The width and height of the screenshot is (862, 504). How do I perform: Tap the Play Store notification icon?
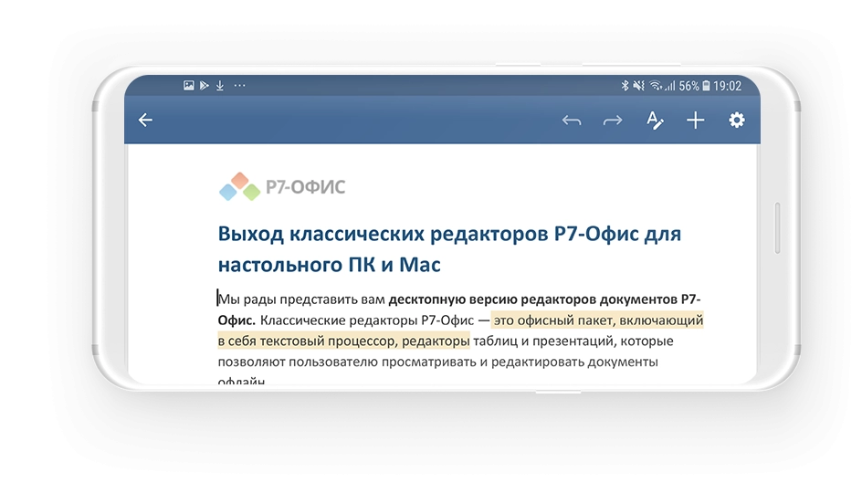coord(204,85)
